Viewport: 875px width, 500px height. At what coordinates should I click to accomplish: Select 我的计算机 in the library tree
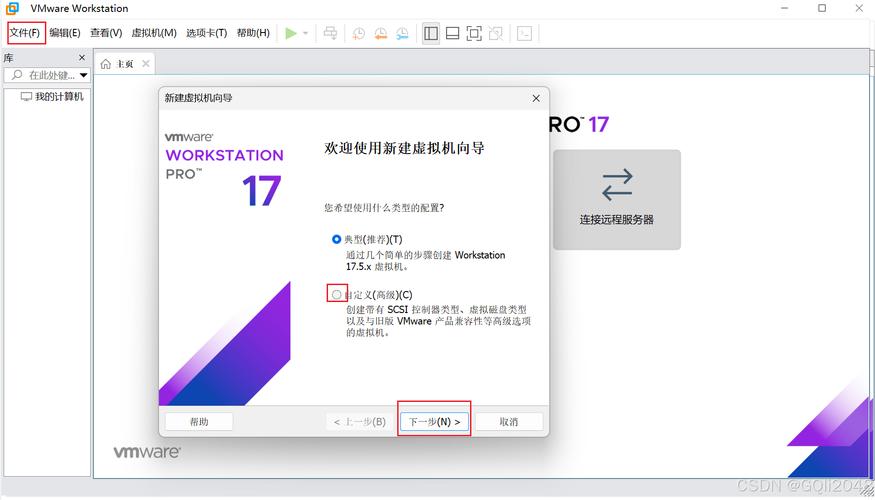pos(52,97)
